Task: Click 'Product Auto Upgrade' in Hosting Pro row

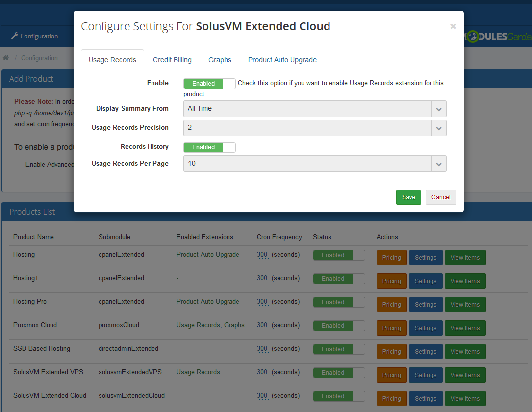Action: pyautogui.click(x=207, y=301)
